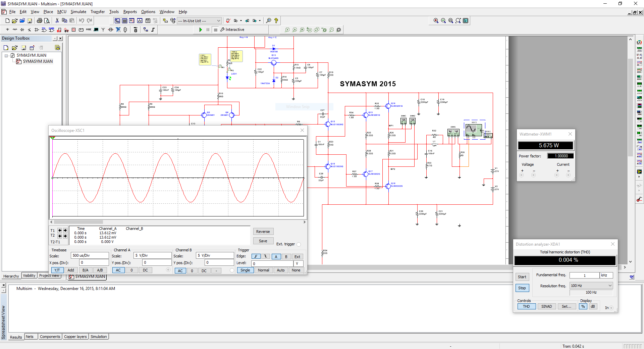Click the oscilloscope horizontal scrollbar thumb
Viewport: 644px width, 349px height.
pyautogui.click(x=78, y=222)
